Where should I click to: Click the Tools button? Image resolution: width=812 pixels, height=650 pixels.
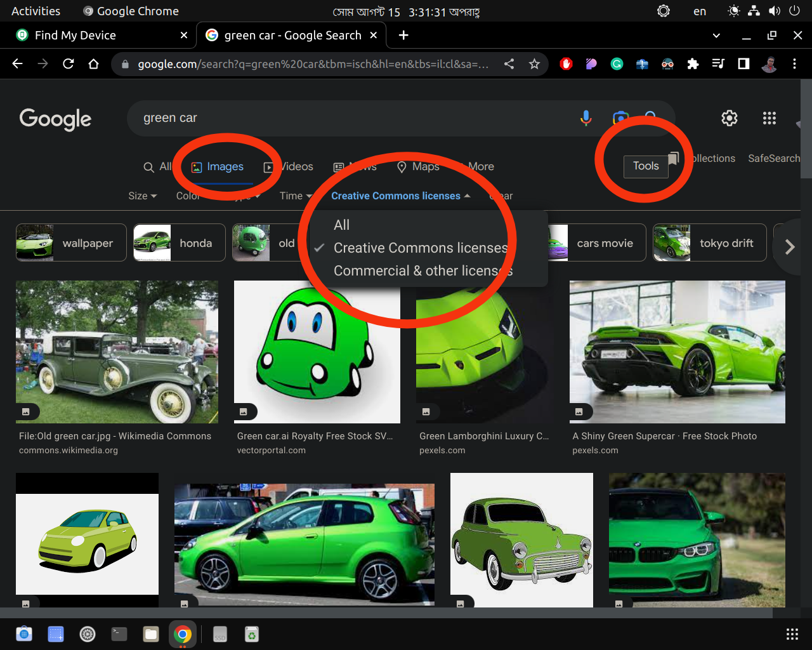tap(646, 166)
